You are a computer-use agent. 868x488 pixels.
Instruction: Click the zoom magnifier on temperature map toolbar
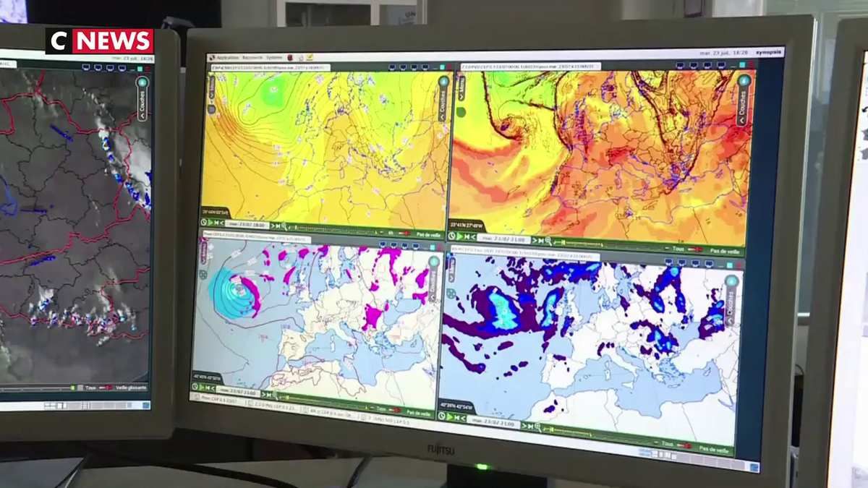(549, 241)
